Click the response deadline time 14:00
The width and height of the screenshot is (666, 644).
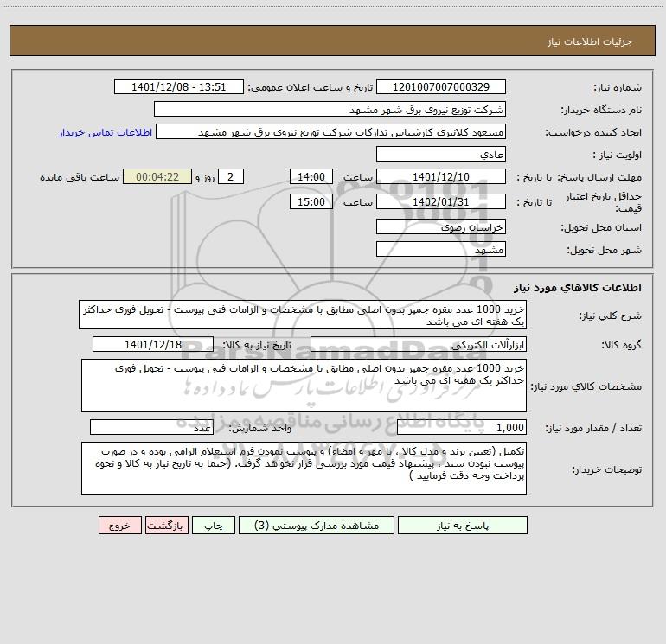point(311,177)
